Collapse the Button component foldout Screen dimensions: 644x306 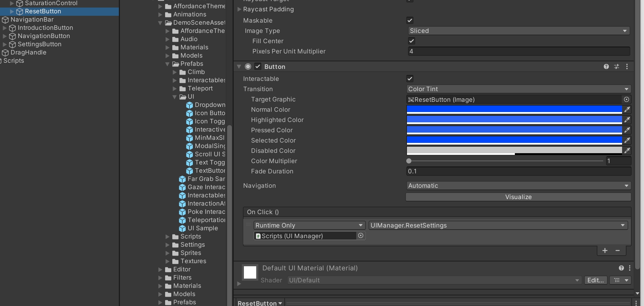tap(239, 66)
